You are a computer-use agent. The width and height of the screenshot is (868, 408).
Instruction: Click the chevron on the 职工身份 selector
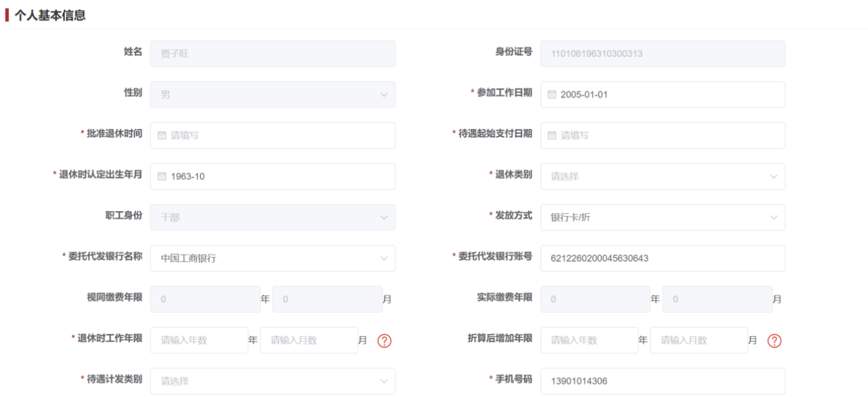pyautogui.click(x=384, y=217)
